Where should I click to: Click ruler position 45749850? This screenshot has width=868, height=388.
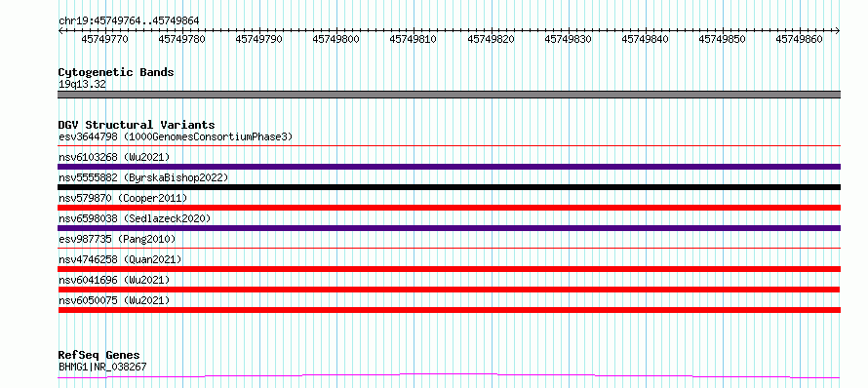pos(723,39)
